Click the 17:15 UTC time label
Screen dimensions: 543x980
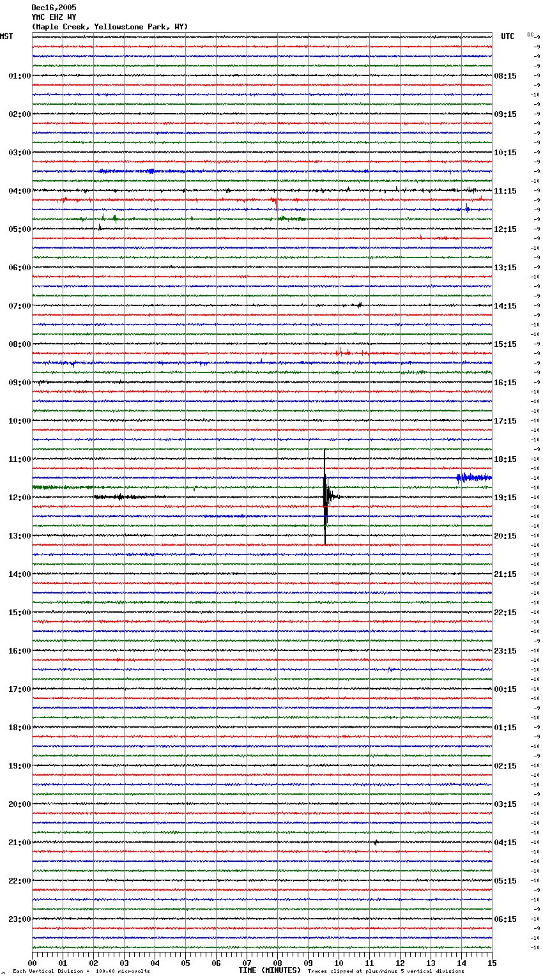[505, 421]
